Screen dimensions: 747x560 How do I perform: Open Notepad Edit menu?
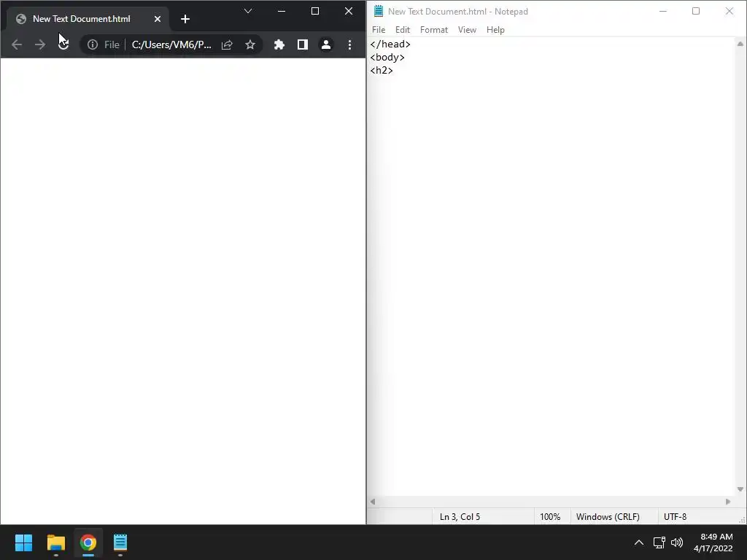point(403,29)
